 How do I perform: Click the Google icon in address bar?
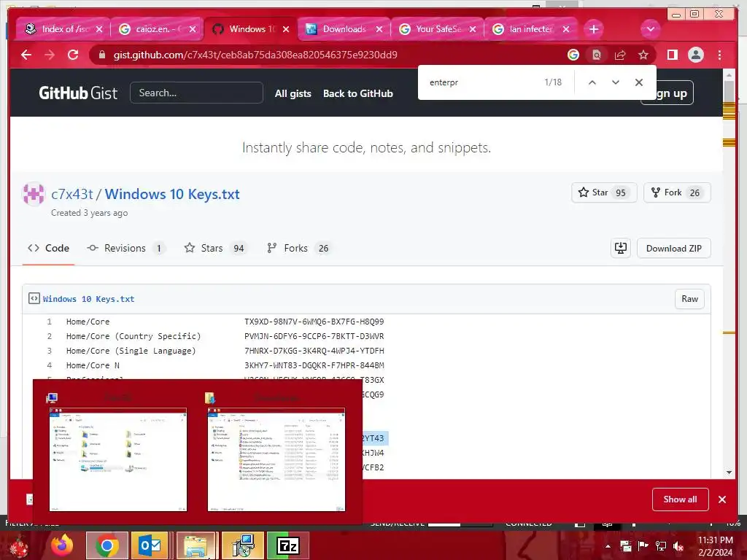click(x=573, y=55)
